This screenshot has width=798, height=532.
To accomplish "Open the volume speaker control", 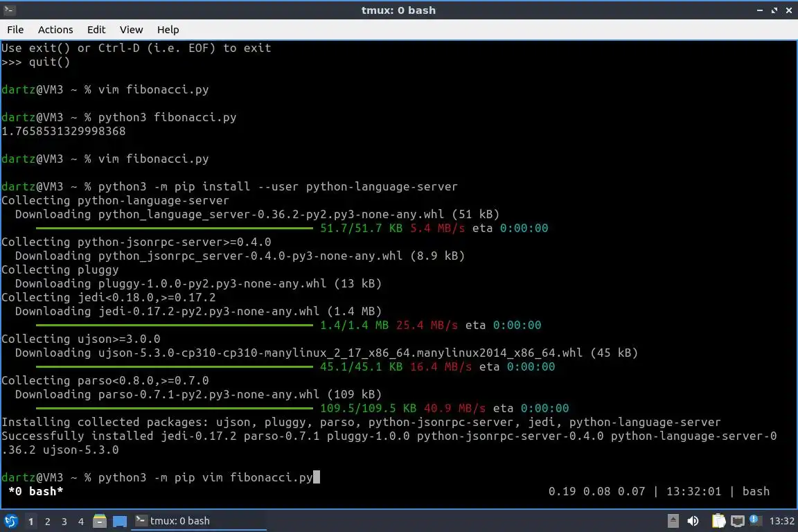I will coord(693,521).
